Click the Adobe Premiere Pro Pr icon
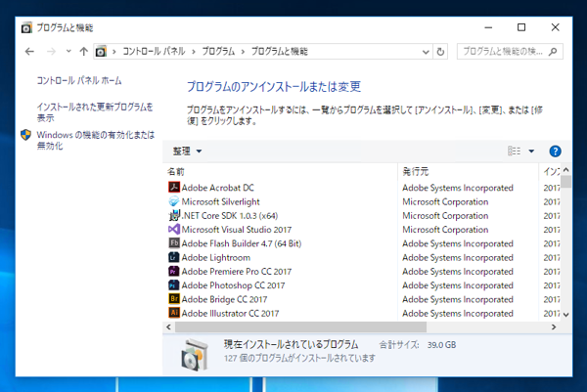 tap(174, 271)
